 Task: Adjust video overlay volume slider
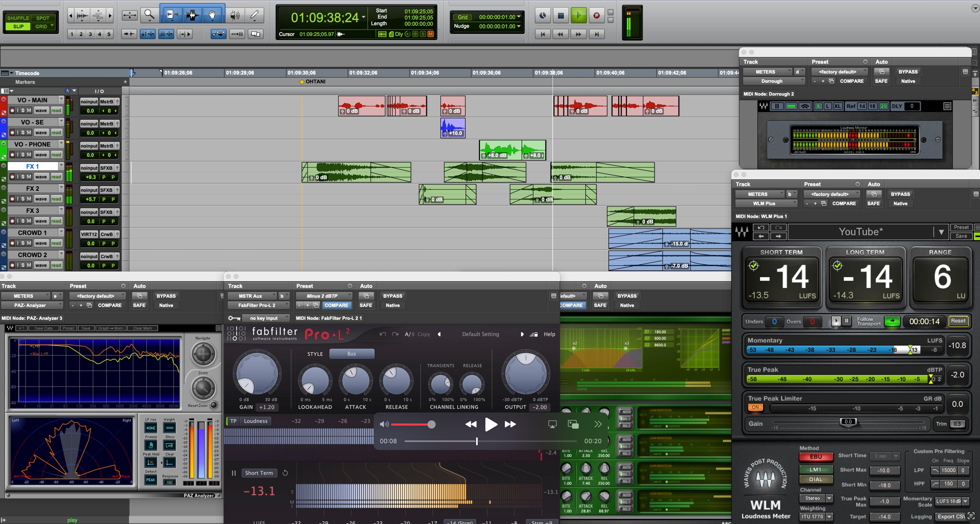coord(431,424)
